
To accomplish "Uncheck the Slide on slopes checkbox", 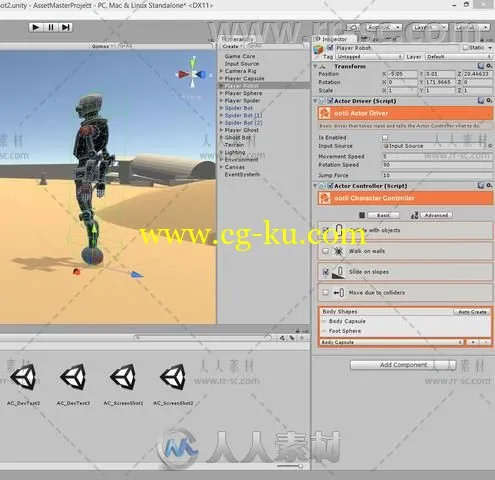I will [325, 272].
